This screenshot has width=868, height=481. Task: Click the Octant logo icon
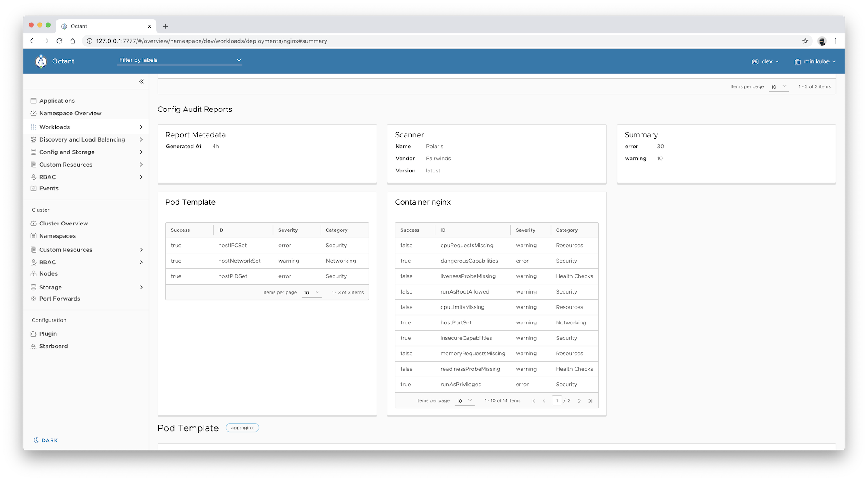[x=41, y=61]
